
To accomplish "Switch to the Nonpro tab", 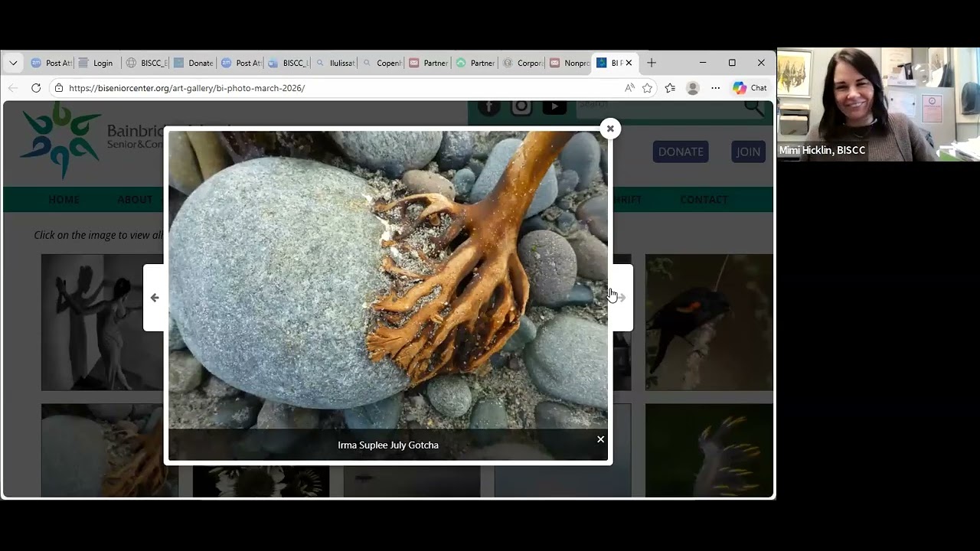I will [x=570, y=63].
